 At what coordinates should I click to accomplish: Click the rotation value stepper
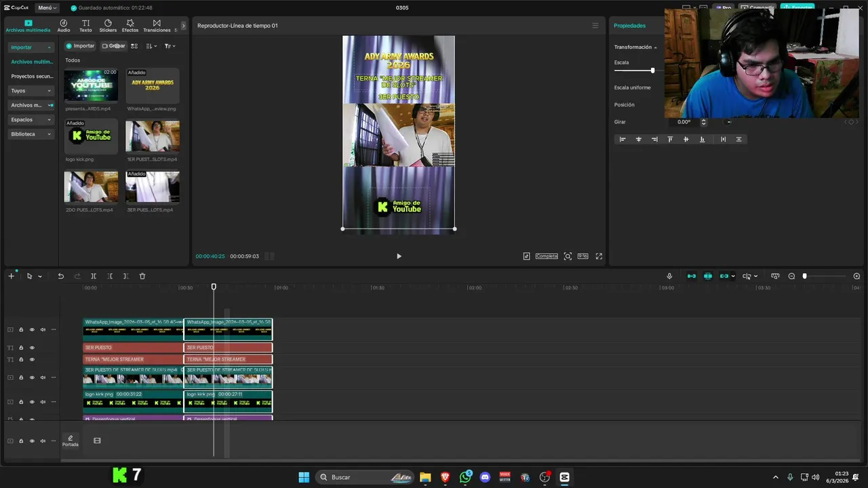pos(703,122)
